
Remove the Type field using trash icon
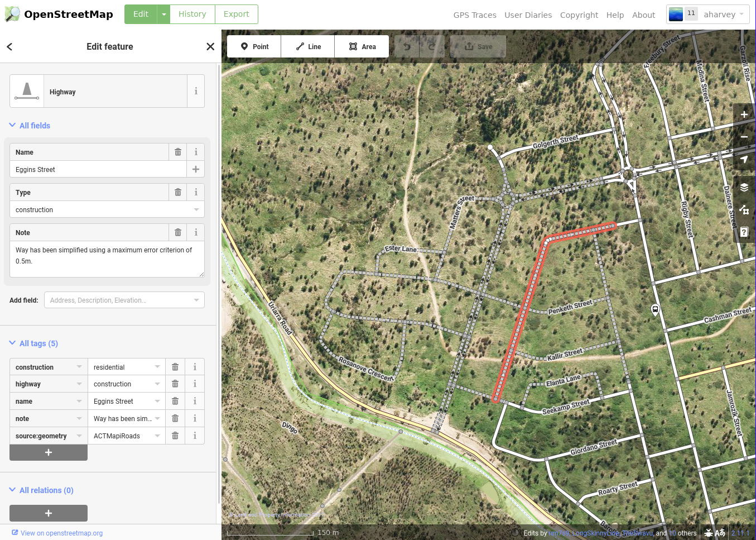pyautogui.click(x=178, y=192)
